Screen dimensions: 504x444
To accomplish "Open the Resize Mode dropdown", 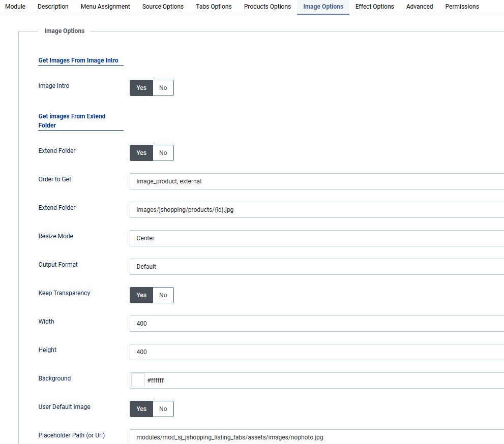I will coord(315,238).
